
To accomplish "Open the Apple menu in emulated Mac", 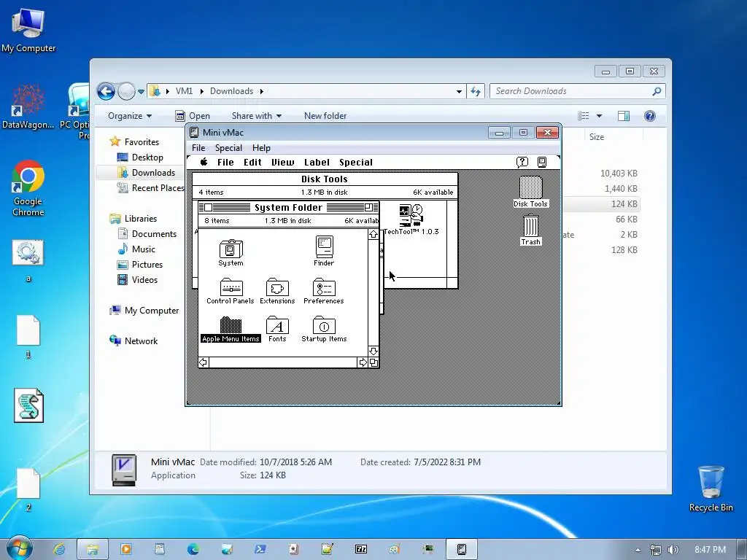I will 204,162.
